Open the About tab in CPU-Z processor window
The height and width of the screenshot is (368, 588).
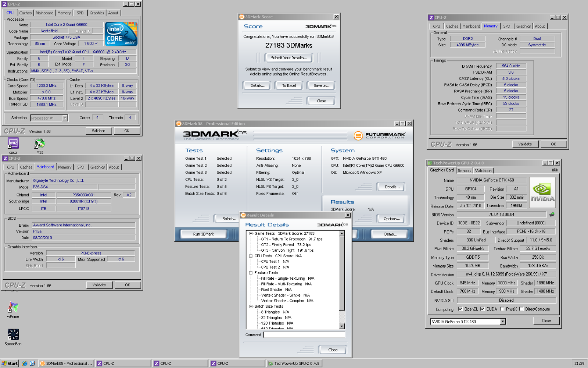(x=114, y=13)
